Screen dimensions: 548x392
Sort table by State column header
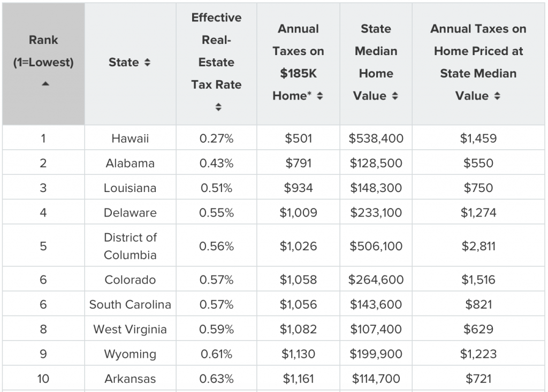131,64
